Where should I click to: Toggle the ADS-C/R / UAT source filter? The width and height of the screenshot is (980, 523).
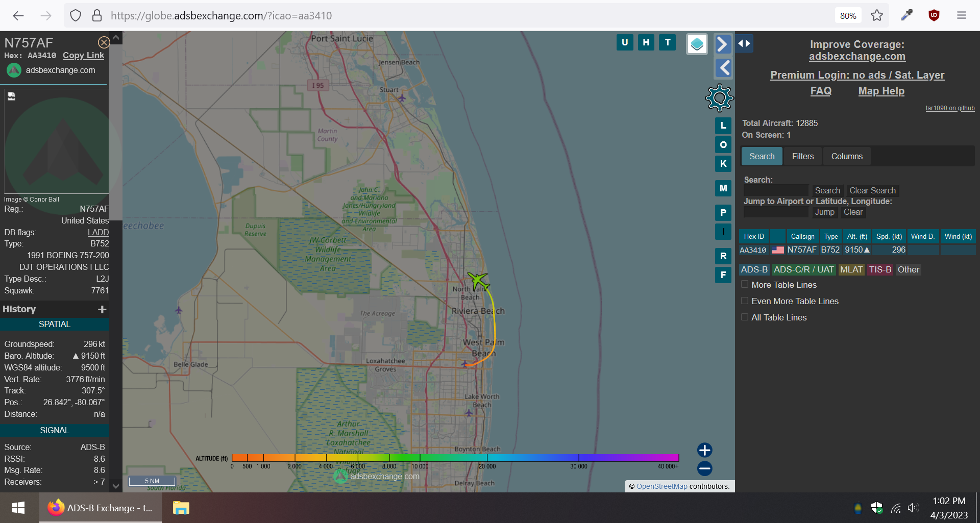click(x=804, y=269)
